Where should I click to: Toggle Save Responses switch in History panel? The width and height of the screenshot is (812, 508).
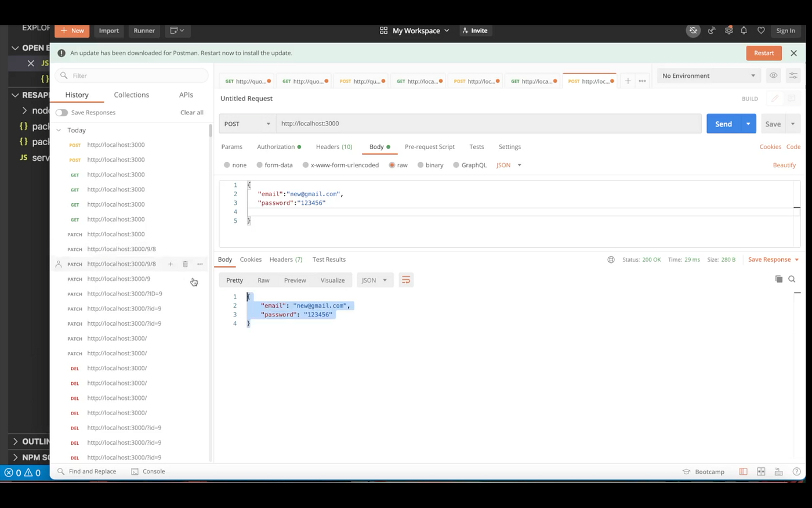point(61,112)
